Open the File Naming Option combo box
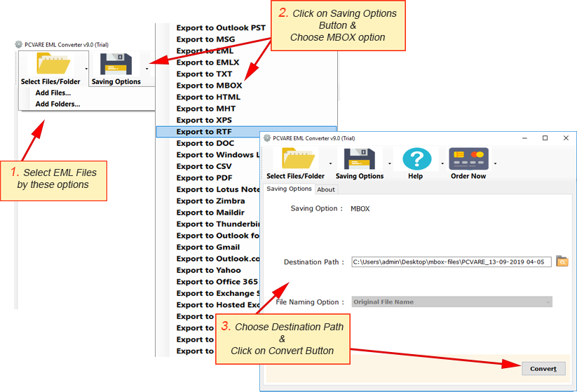Screen dimensions: 577x392 [452, 302]
